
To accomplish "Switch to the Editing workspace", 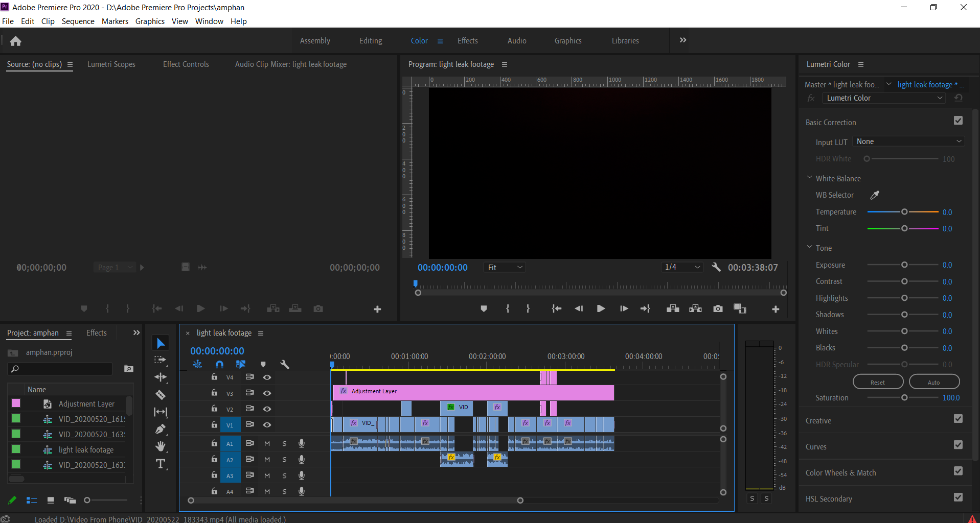I will point(371,41).
